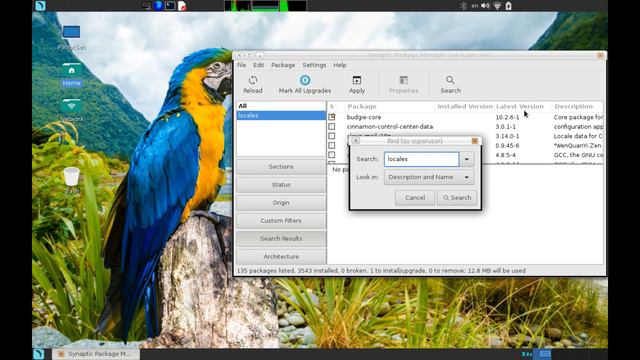Click the volume speaker tray icon
The image size is (640, 360).
(485, 6)
